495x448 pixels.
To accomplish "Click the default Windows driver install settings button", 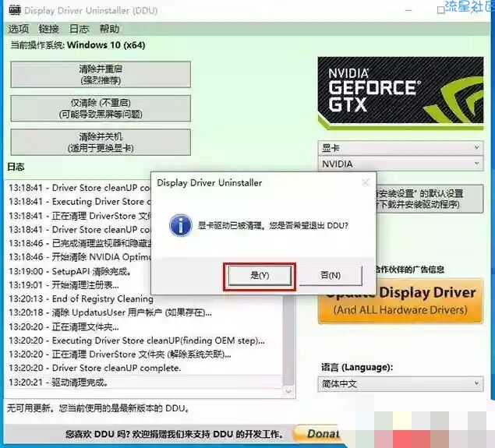I will 430,199.
